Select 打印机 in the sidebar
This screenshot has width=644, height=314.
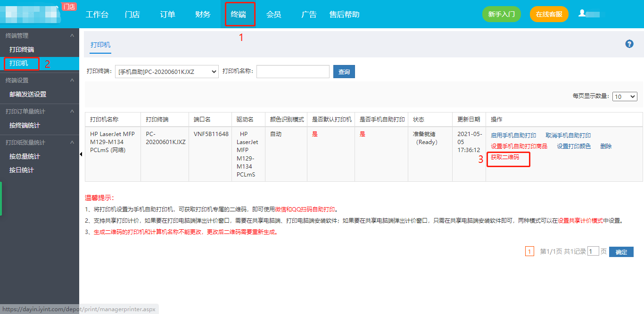click(x=19, y=63)
